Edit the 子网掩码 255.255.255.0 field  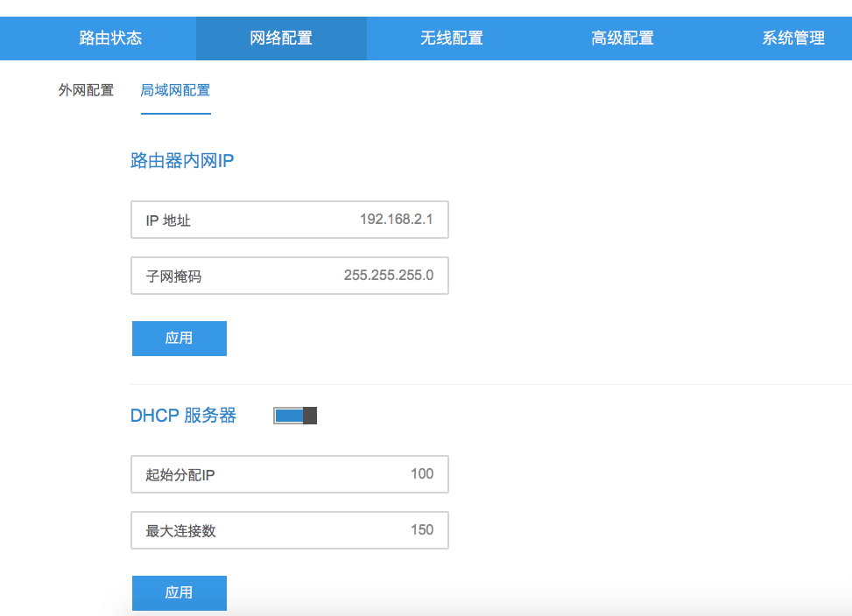(x=290, y=276)
